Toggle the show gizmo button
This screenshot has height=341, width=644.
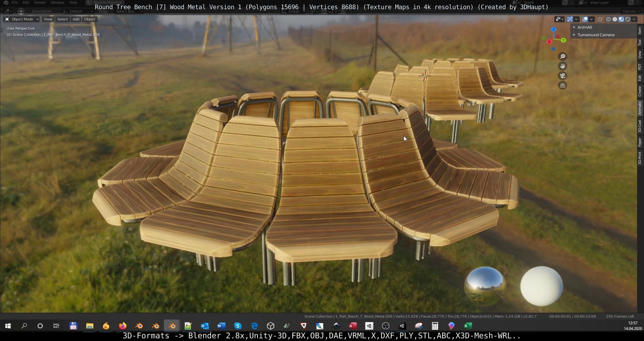[x=570, y=19]
